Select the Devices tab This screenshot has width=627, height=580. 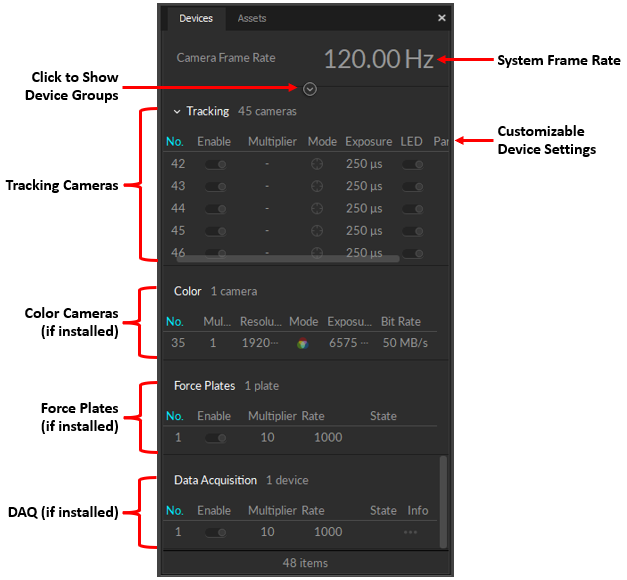coord(196,18)
